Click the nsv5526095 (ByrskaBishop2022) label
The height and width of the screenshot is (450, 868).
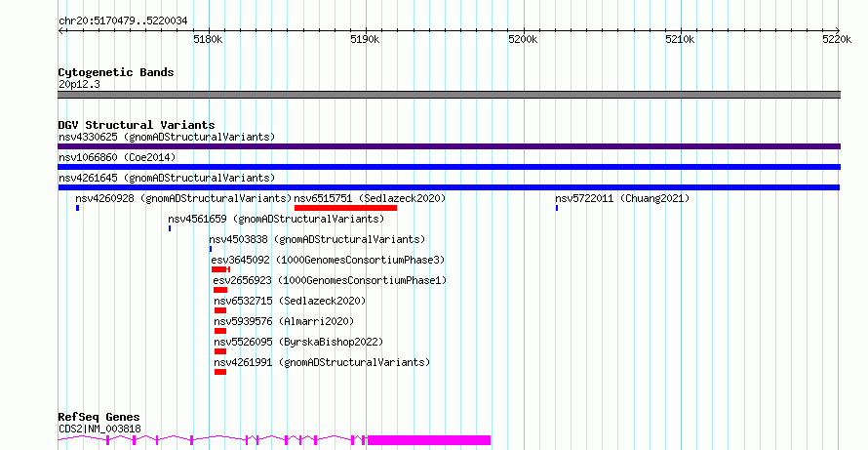coord(299,342)
